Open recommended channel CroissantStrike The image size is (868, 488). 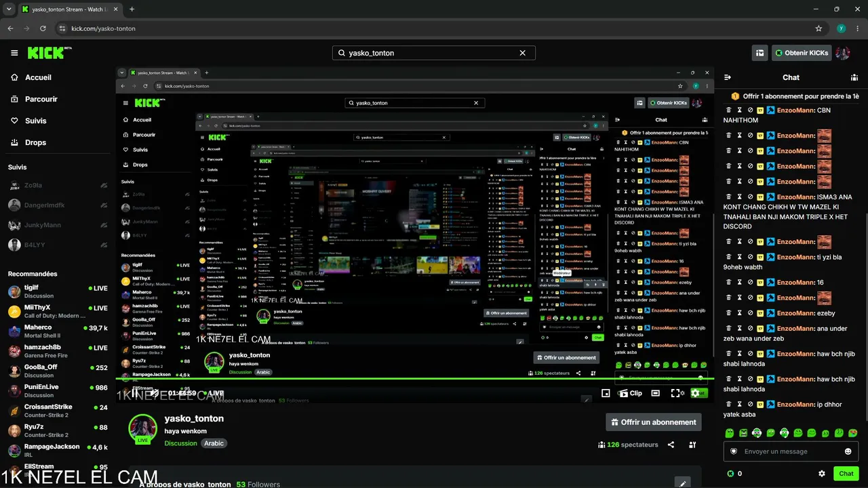point(57,411)
